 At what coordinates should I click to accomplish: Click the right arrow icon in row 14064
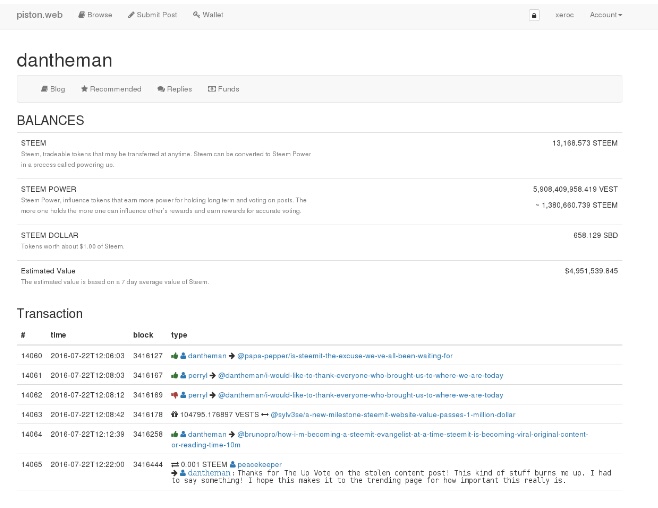coord(232,434)
